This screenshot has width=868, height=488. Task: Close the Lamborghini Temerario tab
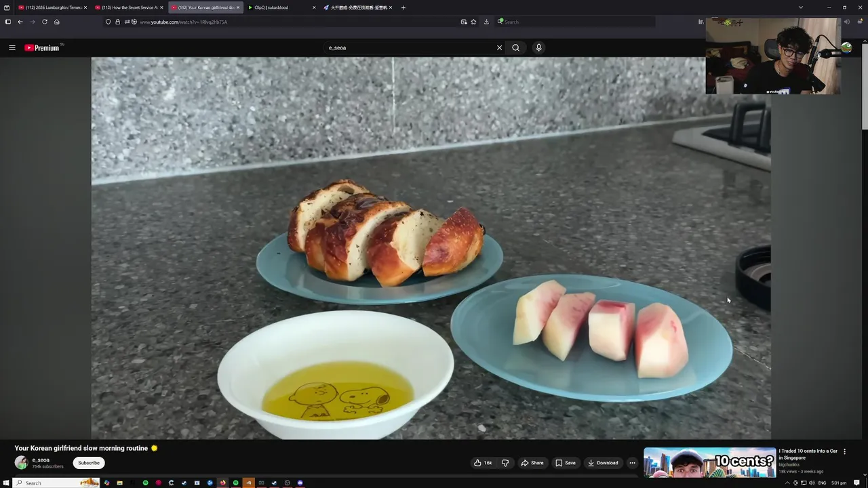85,7
